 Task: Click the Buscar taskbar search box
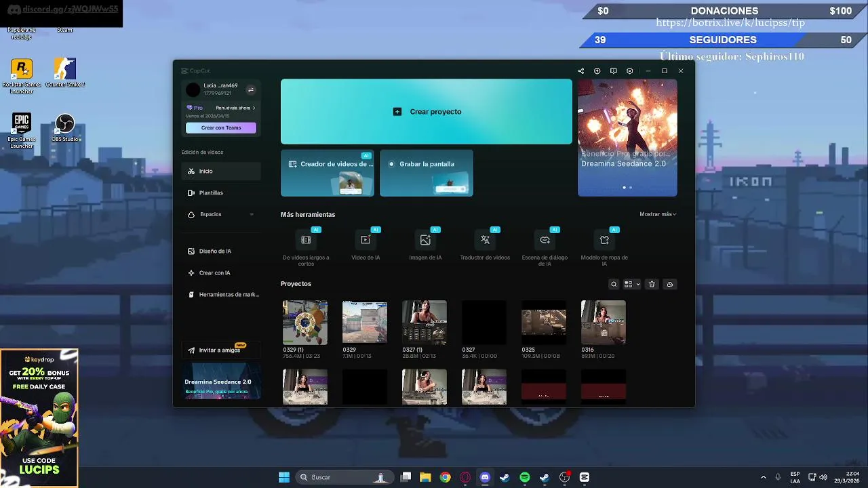pyautogui.click(x=344, y=477)
